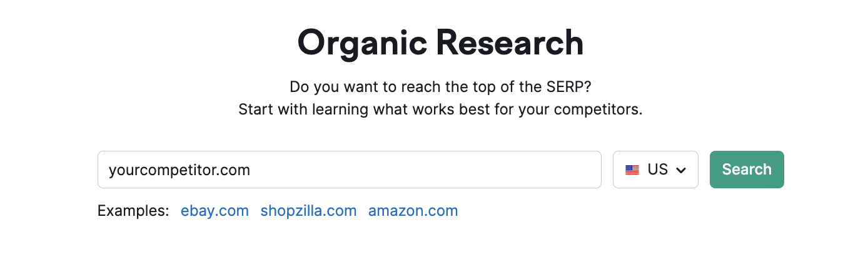Viewport: 868px width, 254px height.
Task: Select the 'US' country label text
Action: pos(658,170)
